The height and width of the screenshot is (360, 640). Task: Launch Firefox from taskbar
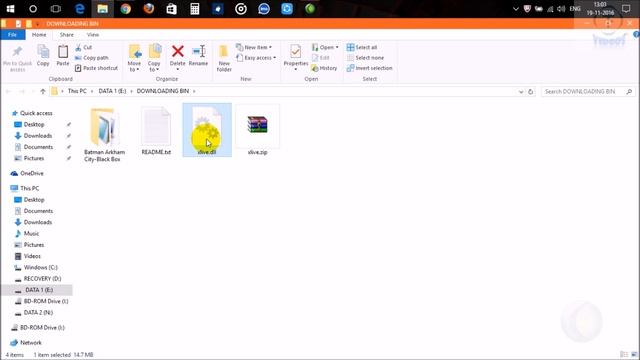point(149,9)
